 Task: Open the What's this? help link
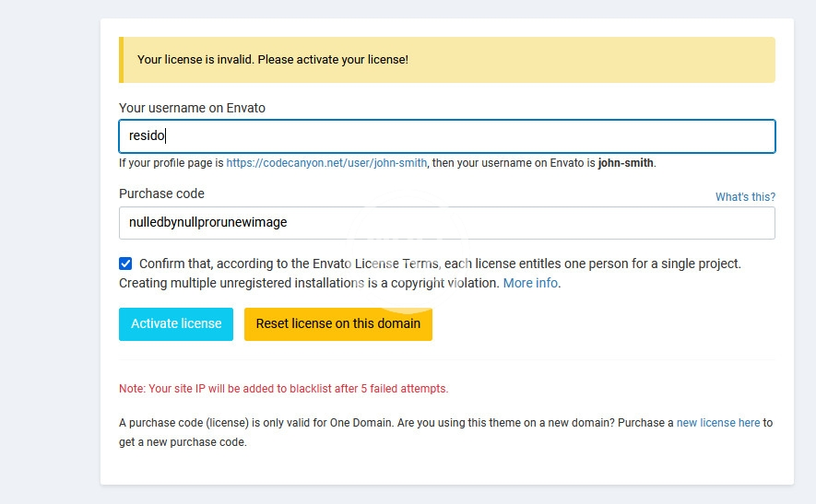point(745,197)
